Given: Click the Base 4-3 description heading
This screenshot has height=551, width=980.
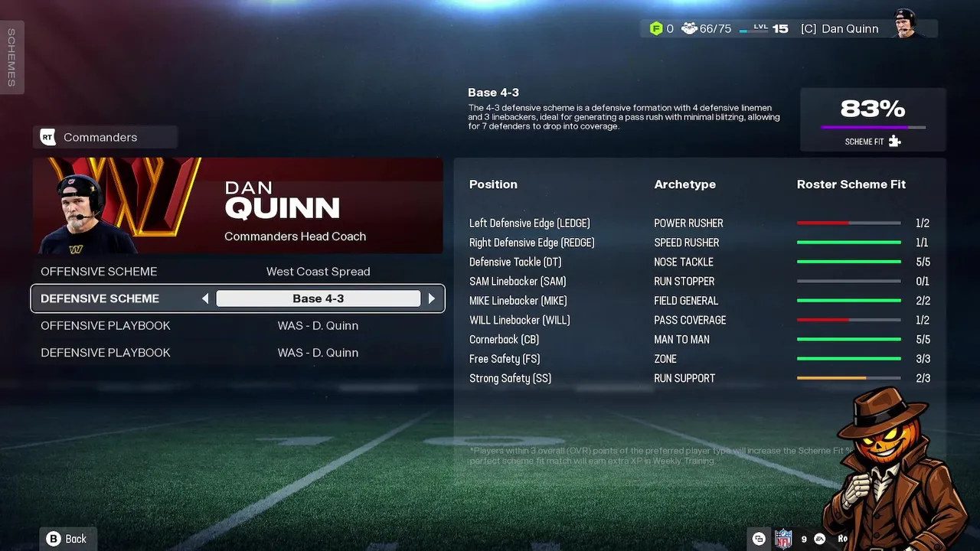Looking at the screenshot, I should [494, 93].
